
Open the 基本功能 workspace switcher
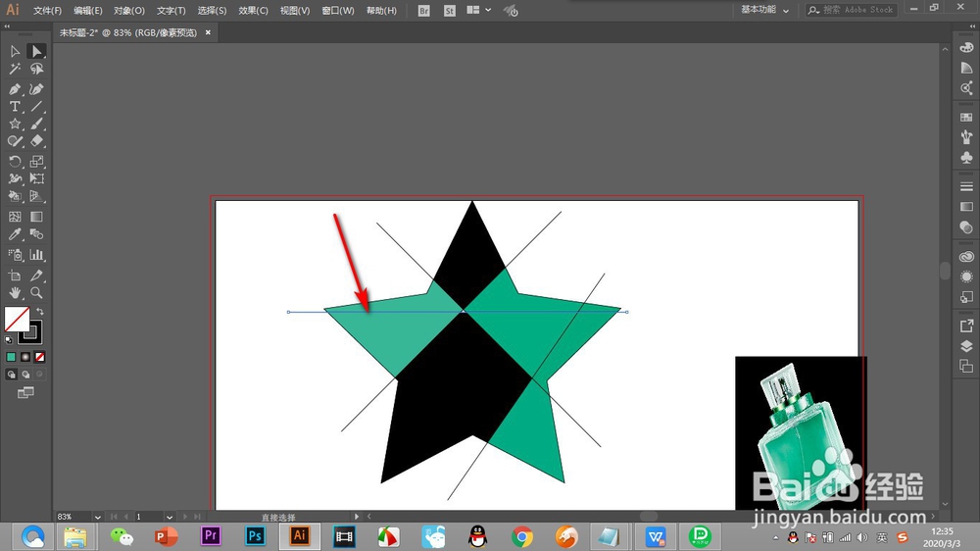[x=764, y=10]
